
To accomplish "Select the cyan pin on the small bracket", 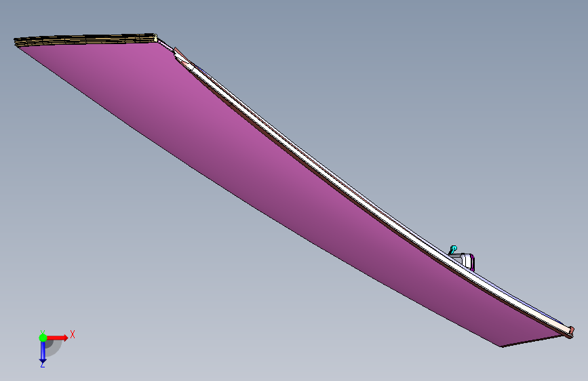I will point(453,249).
